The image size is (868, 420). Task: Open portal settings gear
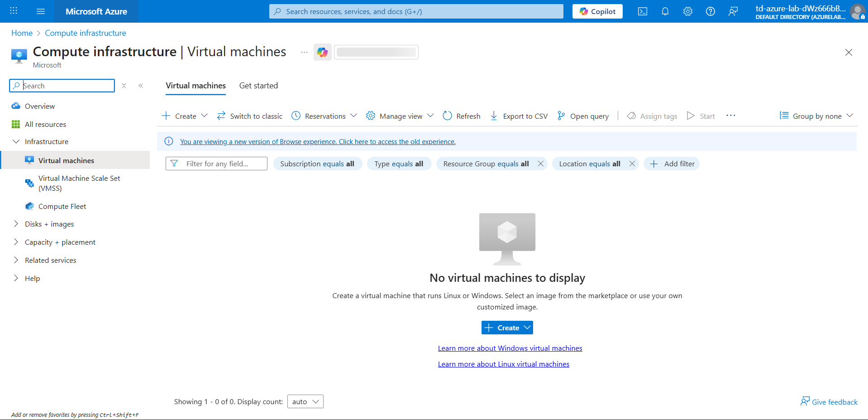[x=687, y=11]
